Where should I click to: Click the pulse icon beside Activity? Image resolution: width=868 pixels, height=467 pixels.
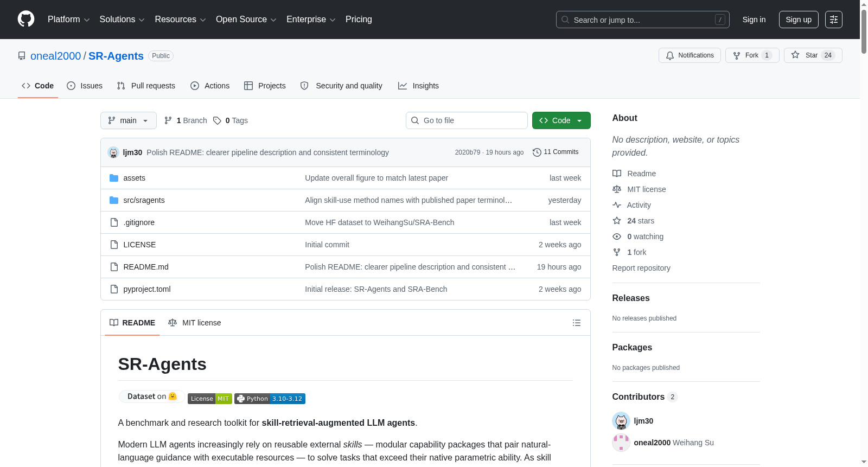pos(617,205)
